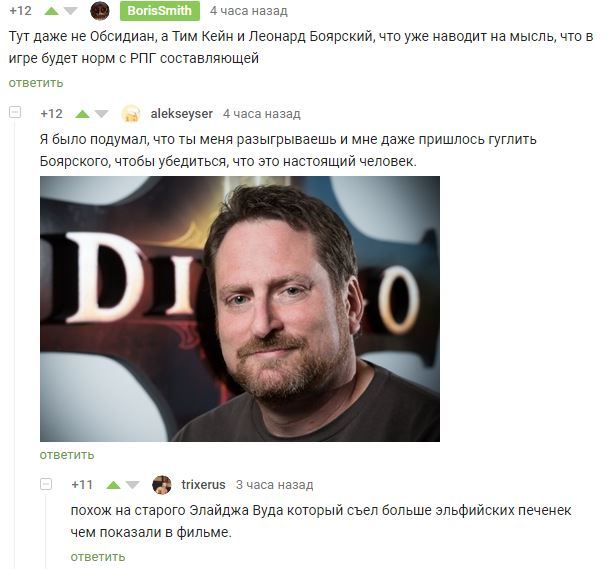Open alekseyser's avatar profile
Image resolution: width=614 pixels, height=569 pixels.
point(131,114)
